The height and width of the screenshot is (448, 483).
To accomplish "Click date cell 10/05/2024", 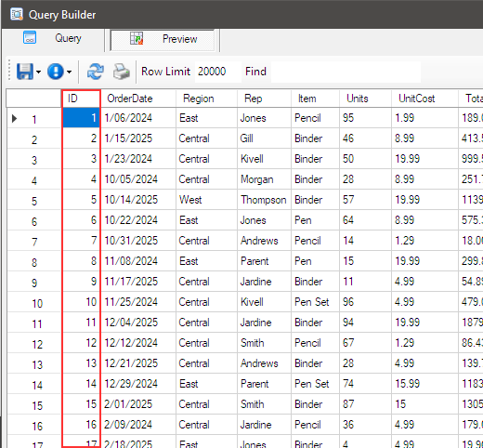I will click(138, 179).
